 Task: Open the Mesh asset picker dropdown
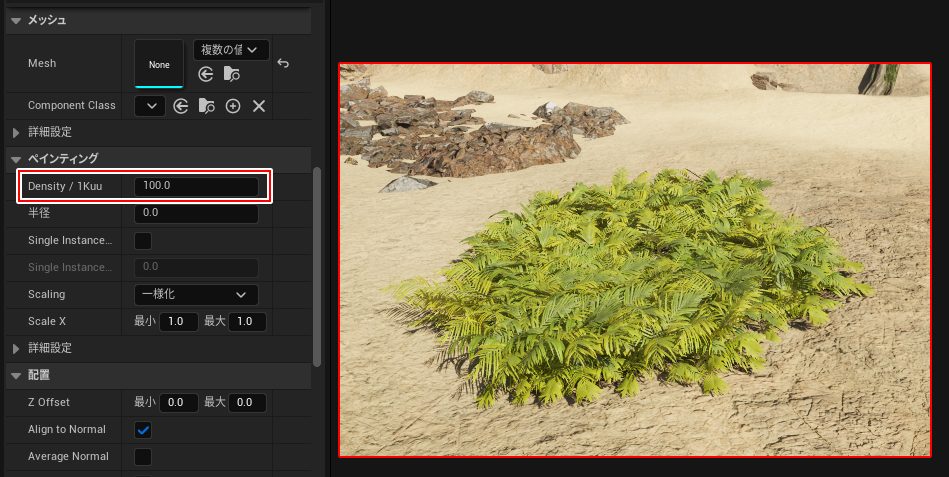[231, 49]
